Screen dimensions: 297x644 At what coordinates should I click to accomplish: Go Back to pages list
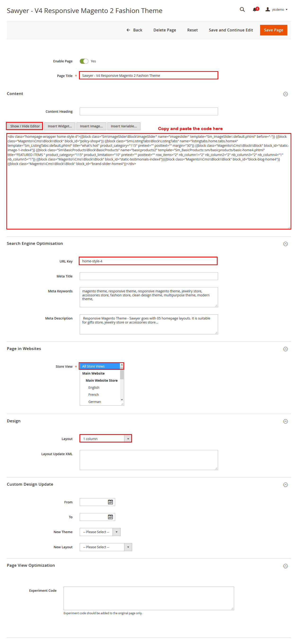pyautogui.click(x=134, y=30)
